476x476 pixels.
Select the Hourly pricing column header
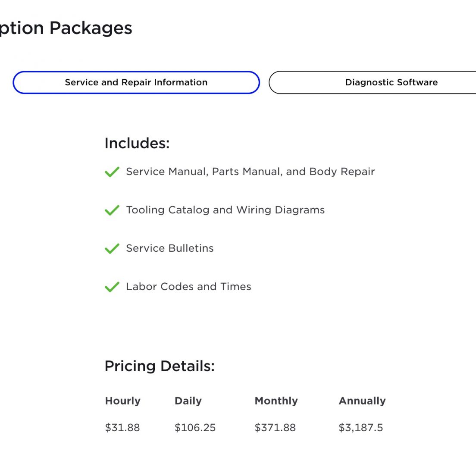(122, 401)
